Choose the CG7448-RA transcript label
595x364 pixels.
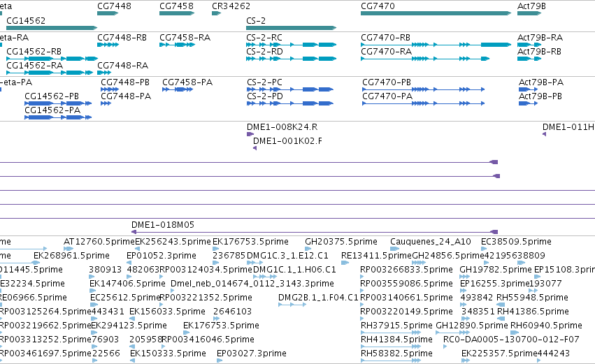[x=122, y=66]
